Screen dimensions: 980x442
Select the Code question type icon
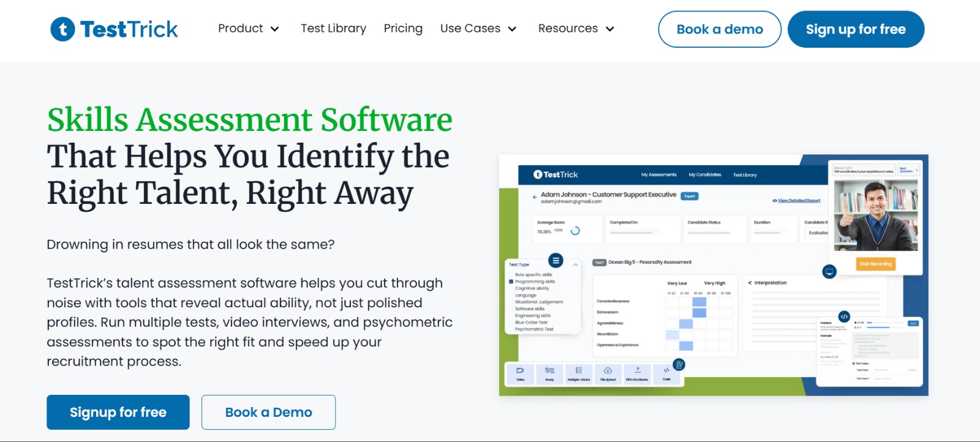666,374
